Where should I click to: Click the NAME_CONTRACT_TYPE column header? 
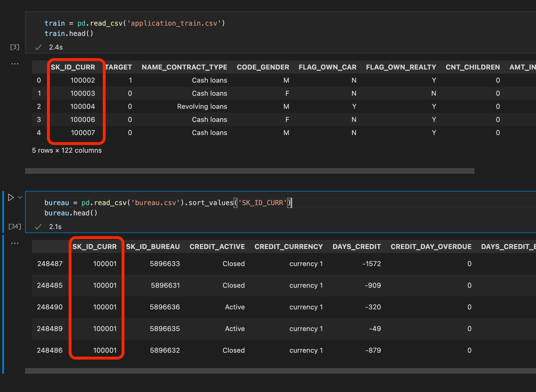pyautogui.click(x=184, y=67)
